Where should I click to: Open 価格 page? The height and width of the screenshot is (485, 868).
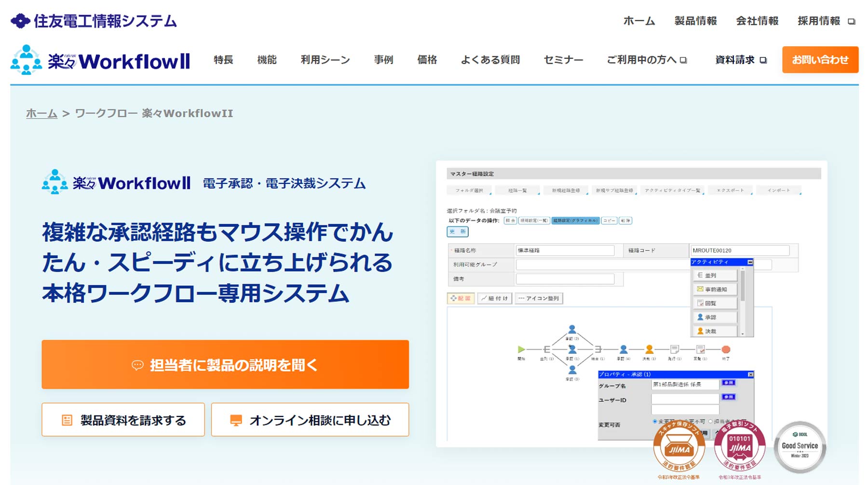(x=427, y=60)
